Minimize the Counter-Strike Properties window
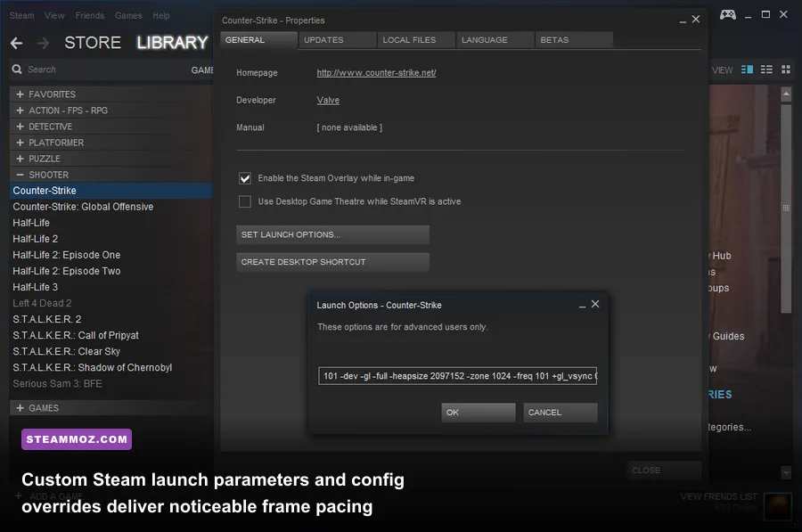This screenshot has width=802, height=532. pyautogui.click(x=683, y=20)
